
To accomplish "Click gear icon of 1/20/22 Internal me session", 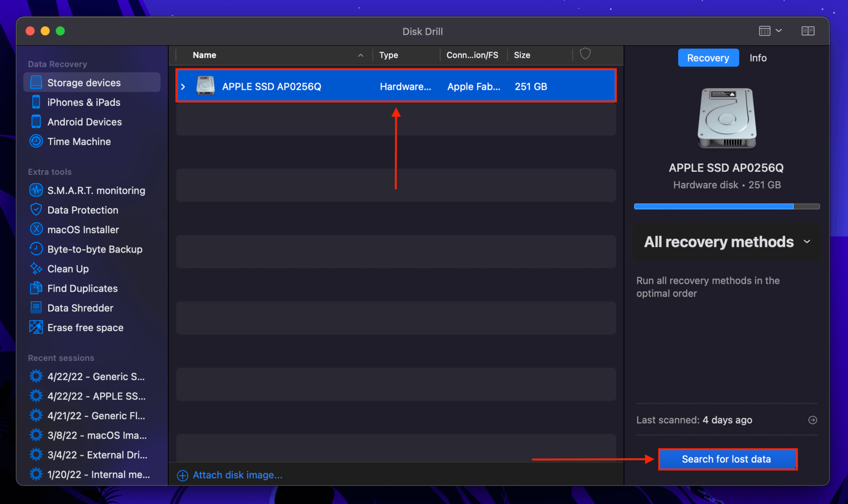I will click(36, 474).
